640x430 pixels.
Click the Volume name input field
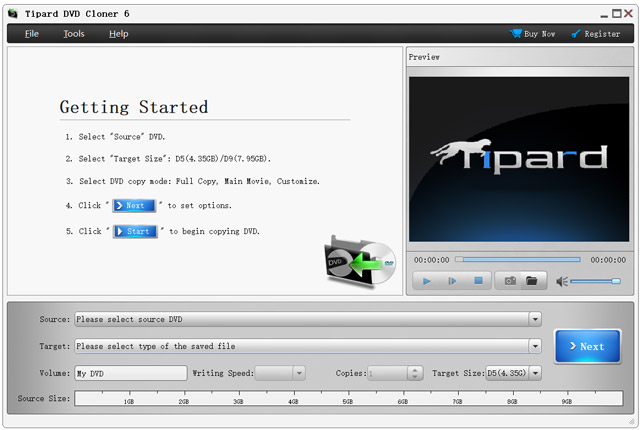coord(131,373)
